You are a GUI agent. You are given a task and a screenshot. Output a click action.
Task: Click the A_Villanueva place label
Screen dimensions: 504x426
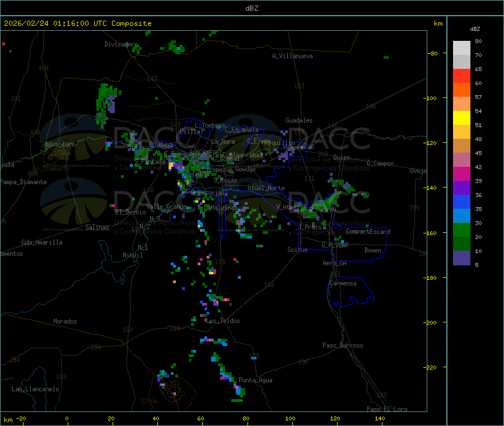pyautogui.click(x=292, y=56)
